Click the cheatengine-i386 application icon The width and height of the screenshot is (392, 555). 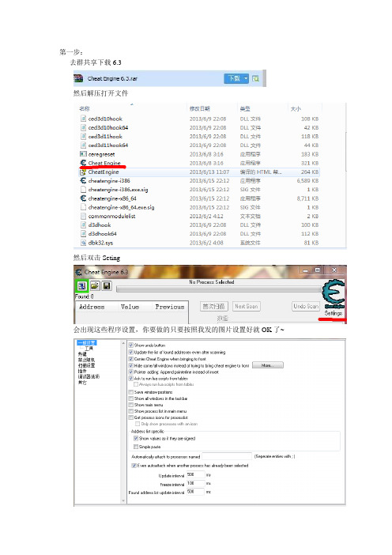coord(83,180)
